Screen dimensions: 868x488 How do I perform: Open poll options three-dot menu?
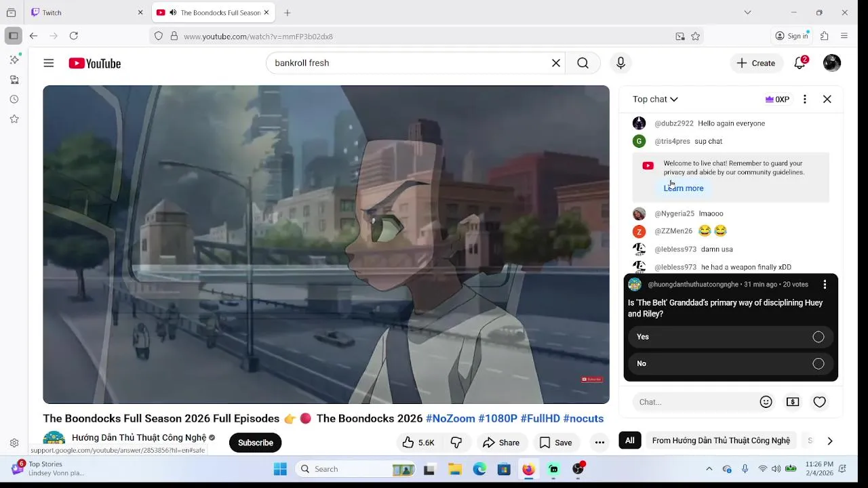[x=825, y=285]
